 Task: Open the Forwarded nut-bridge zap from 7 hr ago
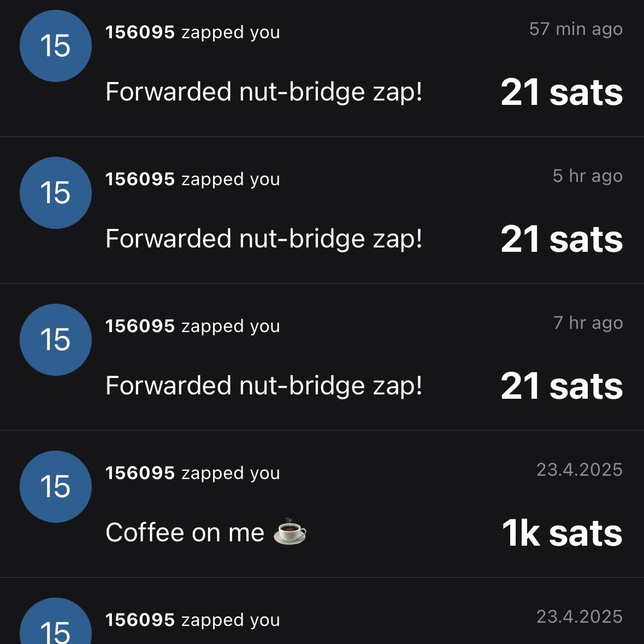[x=264, y=386]
